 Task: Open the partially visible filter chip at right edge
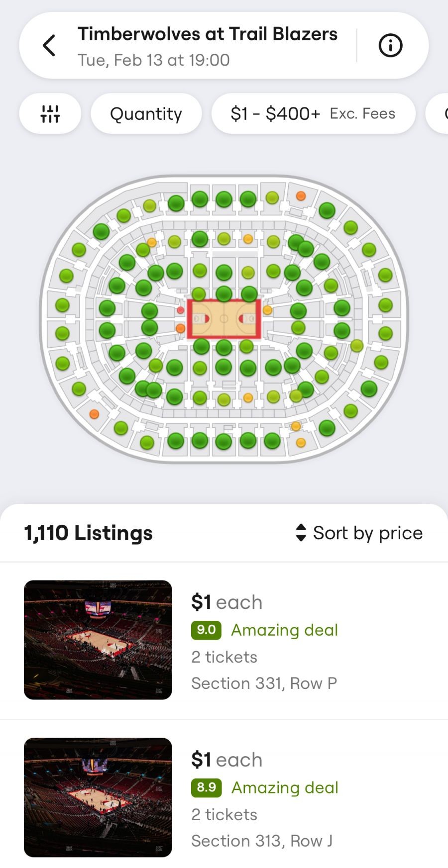pyautogui.click(x=439, y=114)
